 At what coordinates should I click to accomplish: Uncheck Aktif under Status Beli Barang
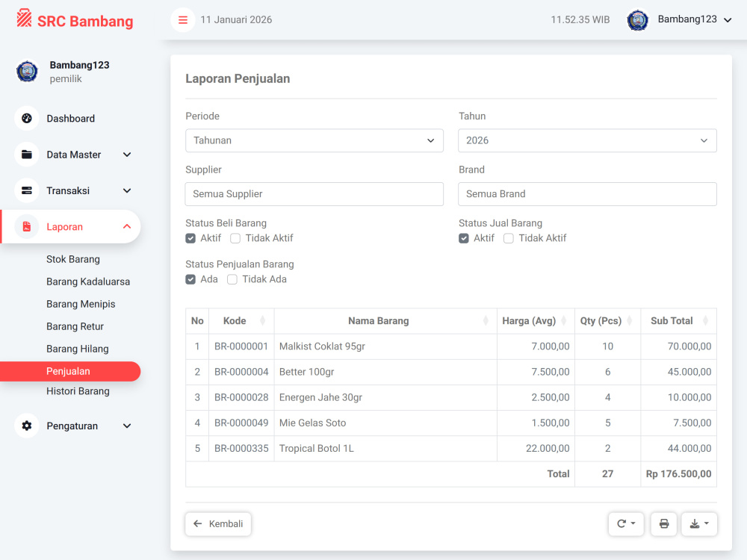coord(190,239)
